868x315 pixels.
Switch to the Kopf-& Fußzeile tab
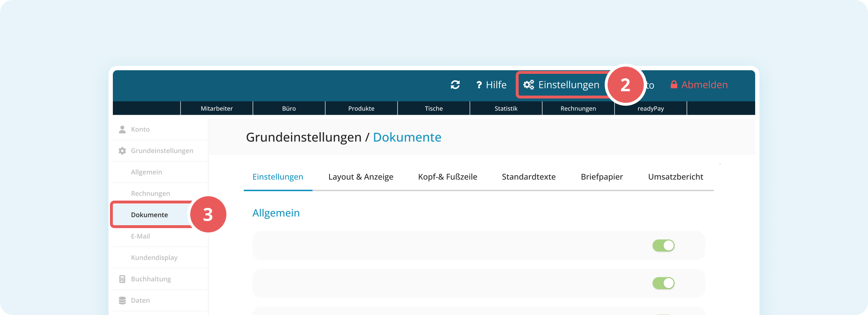coord(448,177)
